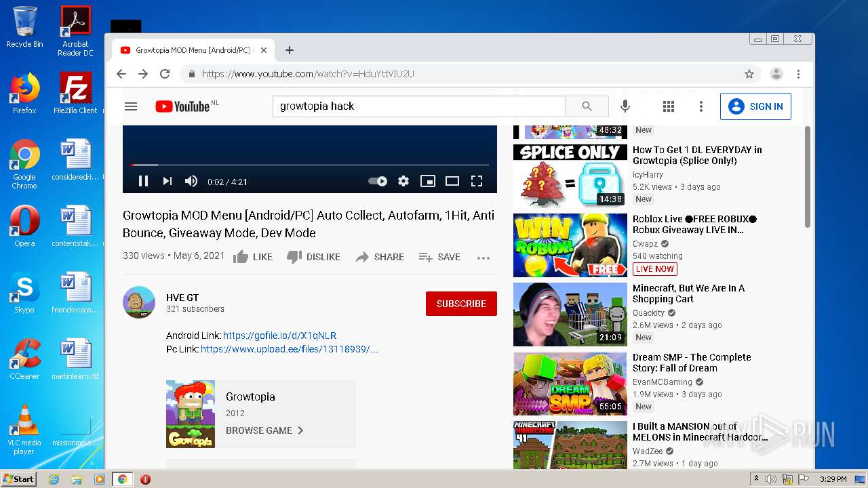The width and height of the screenshot is (868, 488).
Task: Open more actions ellipsis below video
Action: click(x=484, y=258)
